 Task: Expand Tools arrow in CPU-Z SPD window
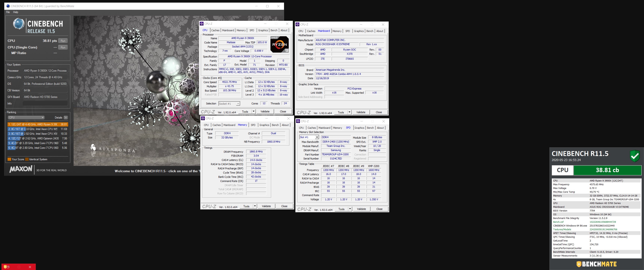tap(350, 209)
